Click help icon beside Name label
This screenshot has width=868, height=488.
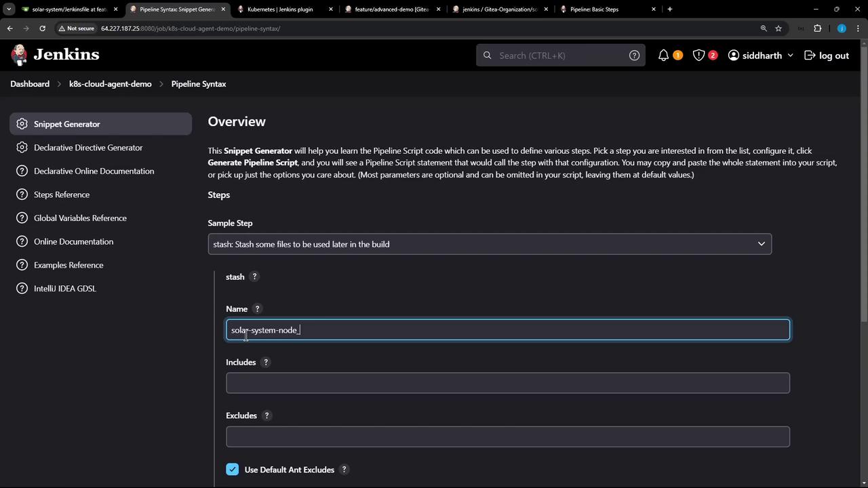[257, 309]
